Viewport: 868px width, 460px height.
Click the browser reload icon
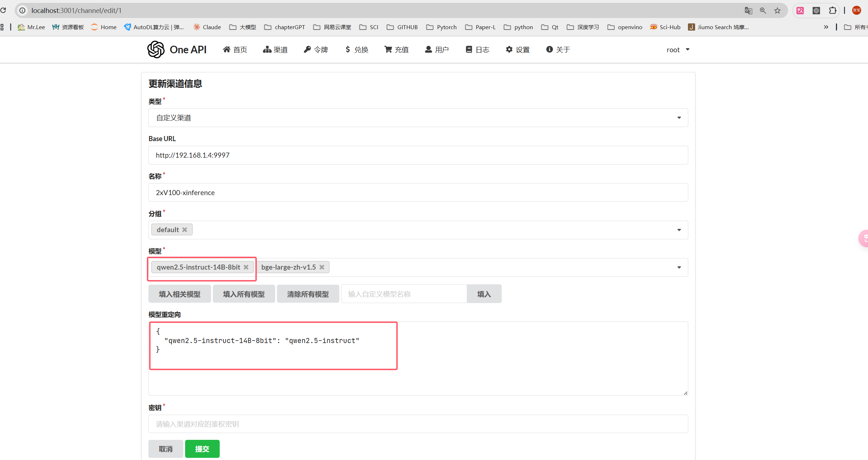pyautogui.click(x=4, y=10)
